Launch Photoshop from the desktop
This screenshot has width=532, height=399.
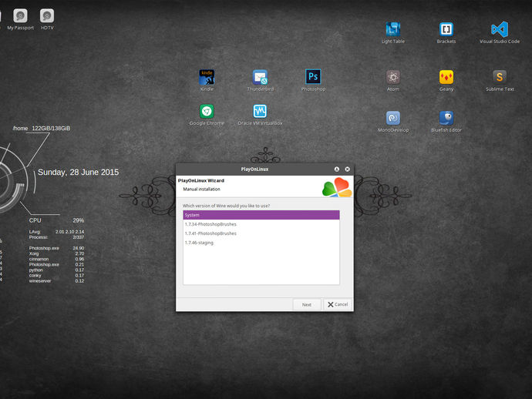pyautogui.click(x=313, y=76)
